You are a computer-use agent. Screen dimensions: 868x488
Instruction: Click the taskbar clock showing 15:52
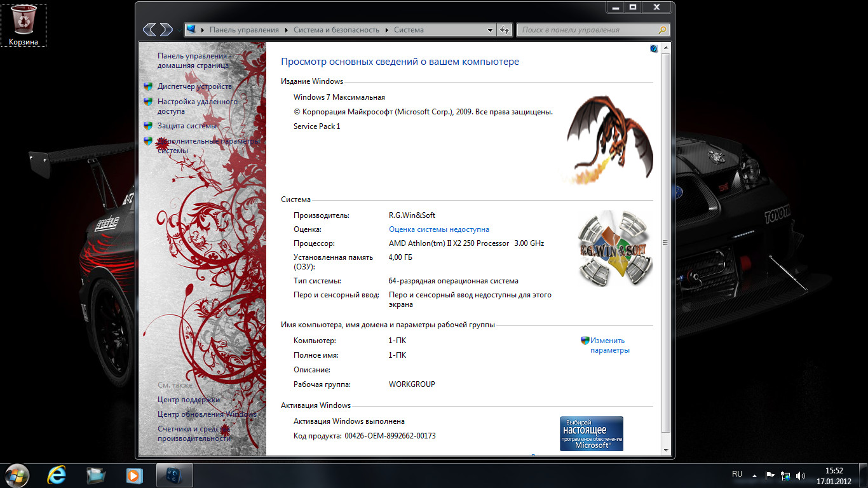pos(834,475)
